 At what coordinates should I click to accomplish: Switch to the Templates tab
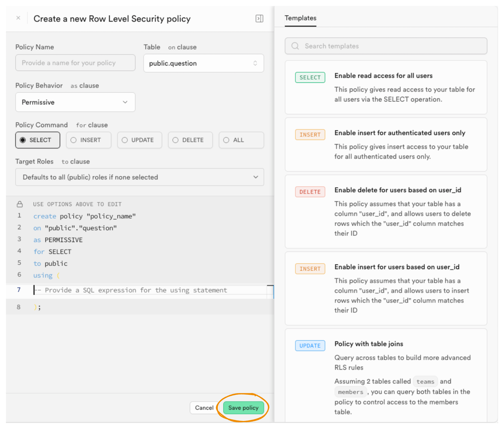[x=300, y=18]
